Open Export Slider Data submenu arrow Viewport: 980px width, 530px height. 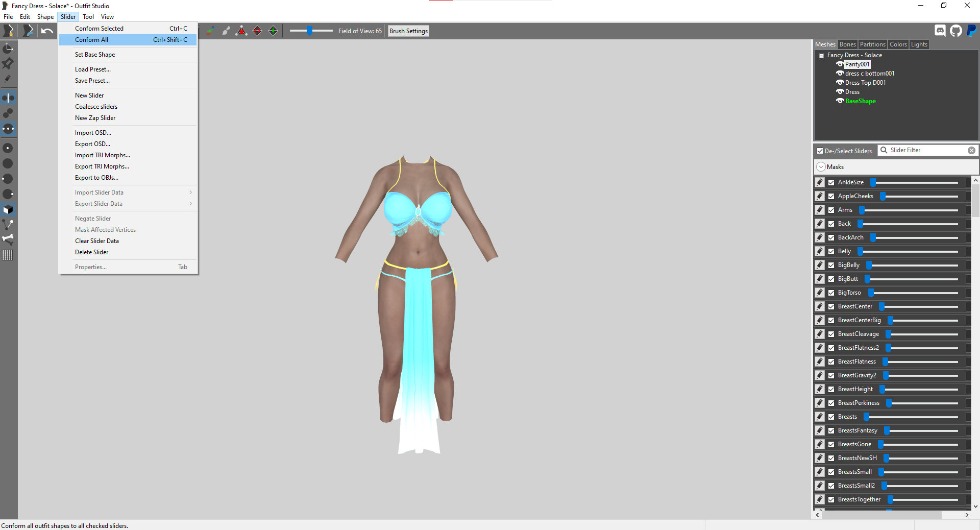tap(190, 204)
